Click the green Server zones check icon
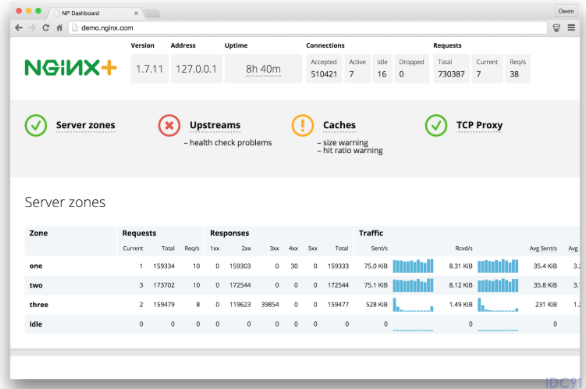 (x=36, y=126)
